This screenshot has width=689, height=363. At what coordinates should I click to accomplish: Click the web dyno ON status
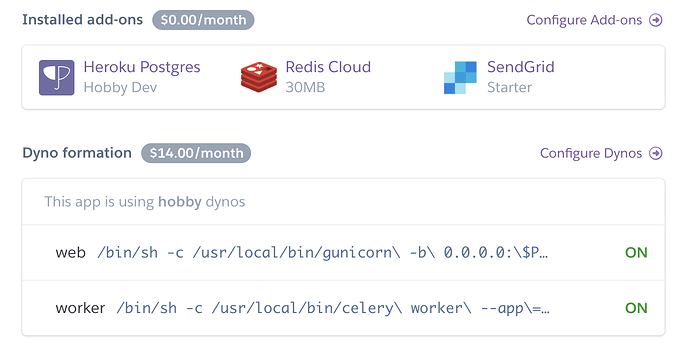[636, 253]
